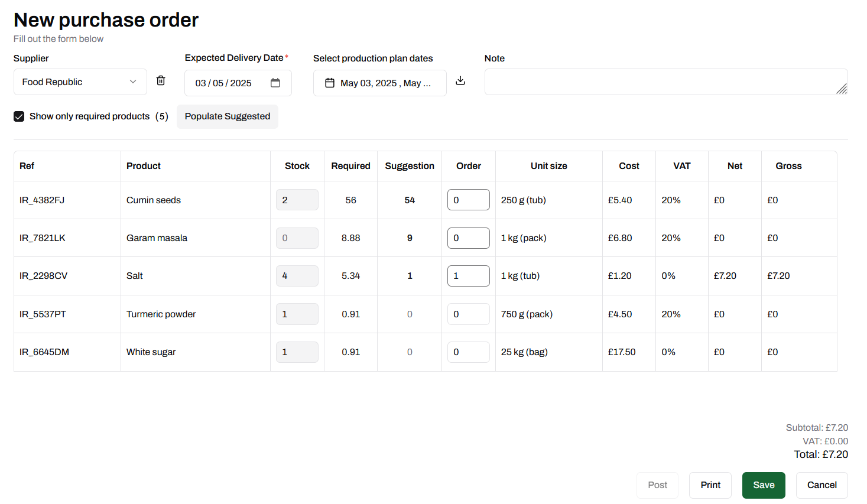This screenshot has height=504, width=867.
Task: Save the purchase order
Action: point(764,485)
